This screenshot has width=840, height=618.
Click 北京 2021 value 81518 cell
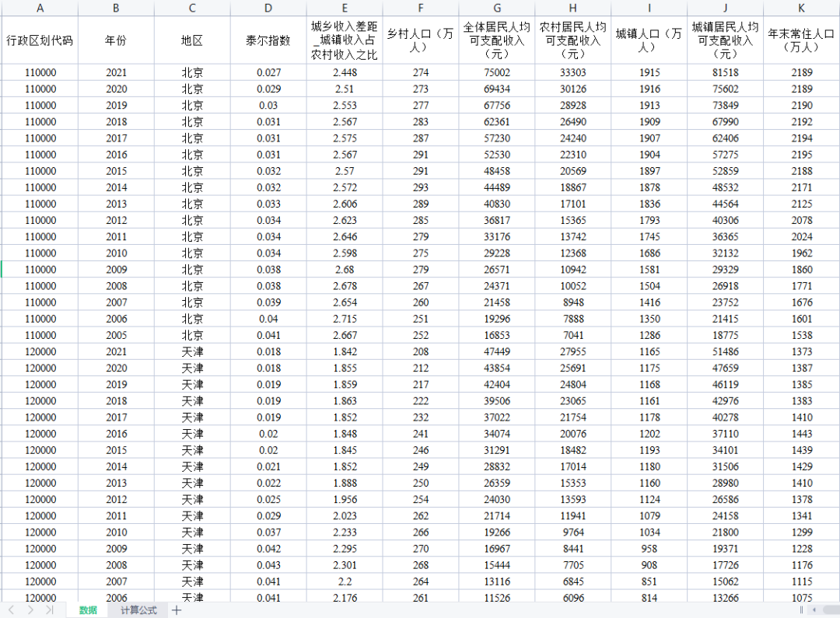click(x=725, y=73)
